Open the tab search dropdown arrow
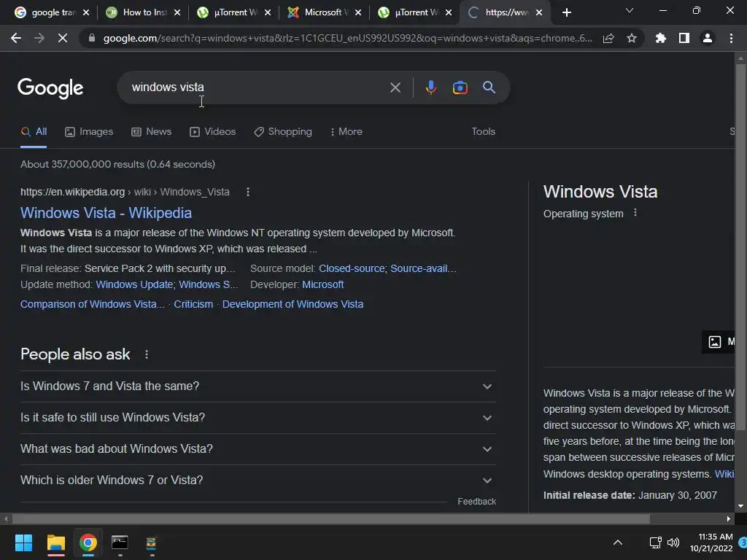 pyautogui.click(x=630, y=10)
